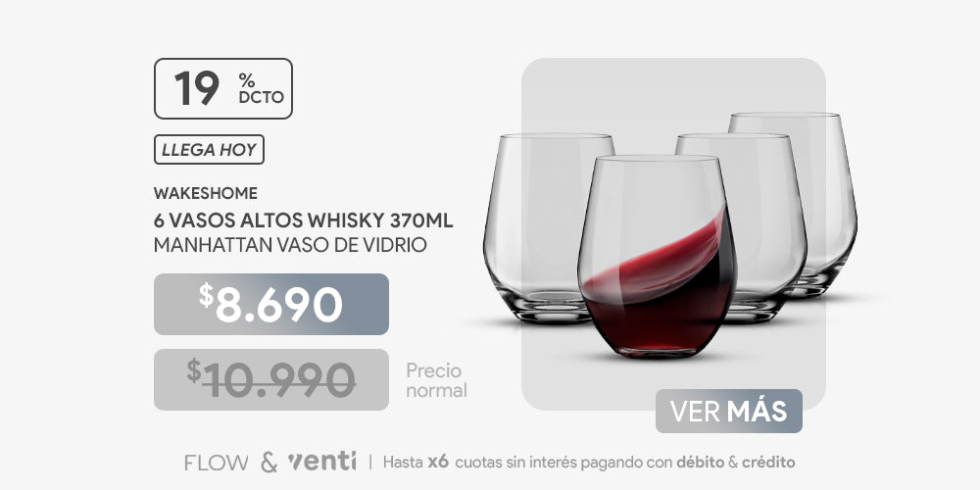Click the gray rounded product image panel
980x490 pixels.
(x=674, y=234)
